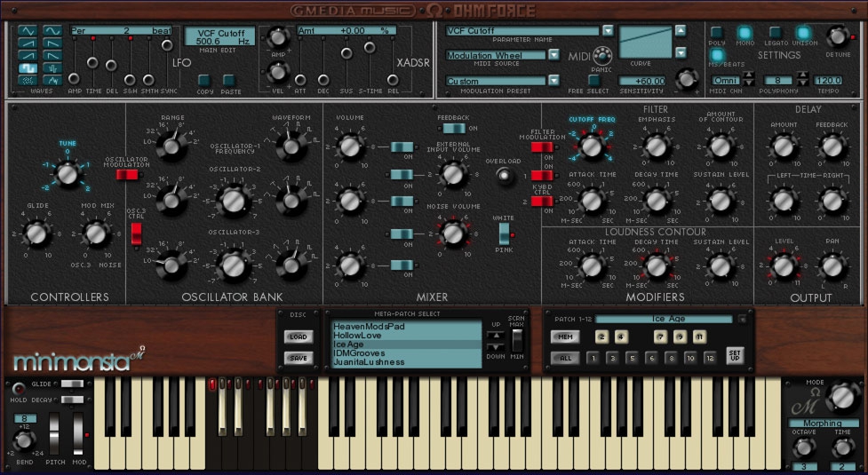Toggle the Mono mode setting
Image resolution: width=868 pixels, height=475 pixels.
[x=745, y=33]
